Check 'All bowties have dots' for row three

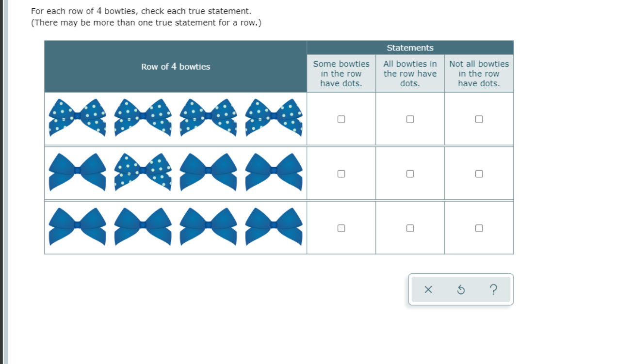tap(410, 227)
